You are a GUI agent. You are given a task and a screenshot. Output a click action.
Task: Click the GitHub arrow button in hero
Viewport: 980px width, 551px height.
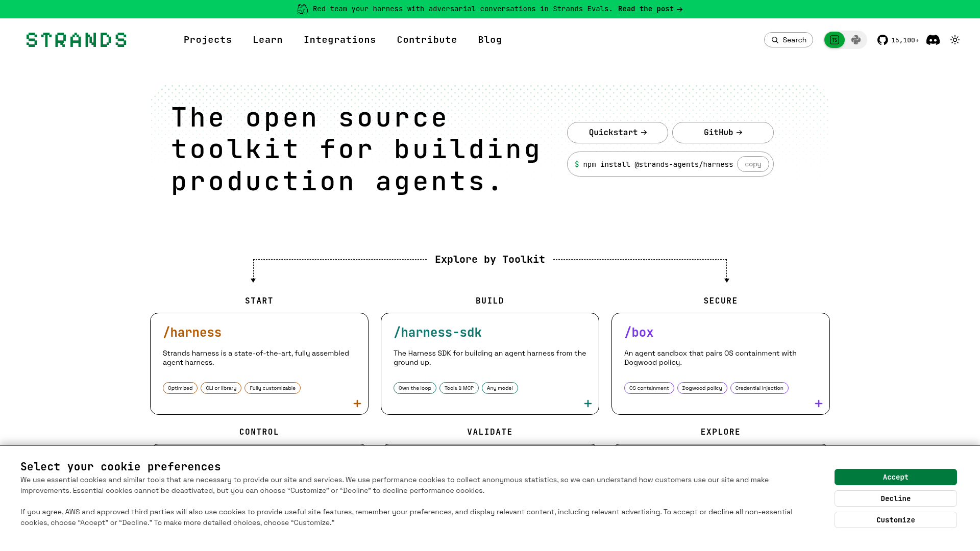(723, 133)
